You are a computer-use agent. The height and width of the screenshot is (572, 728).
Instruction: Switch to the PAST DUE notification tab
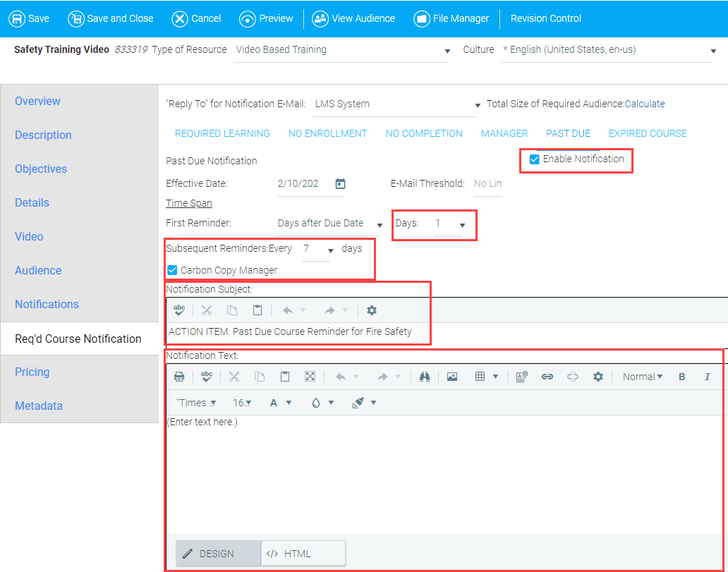point(568,133)
